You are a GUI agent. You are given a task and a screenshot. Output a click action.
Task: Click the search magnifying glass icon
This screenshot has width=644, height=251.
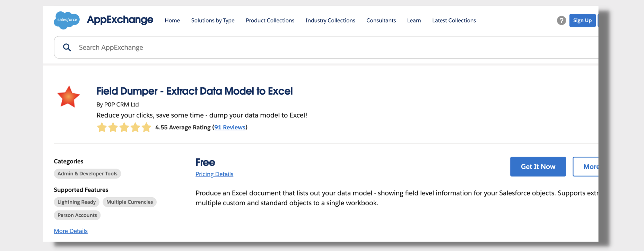67,47
